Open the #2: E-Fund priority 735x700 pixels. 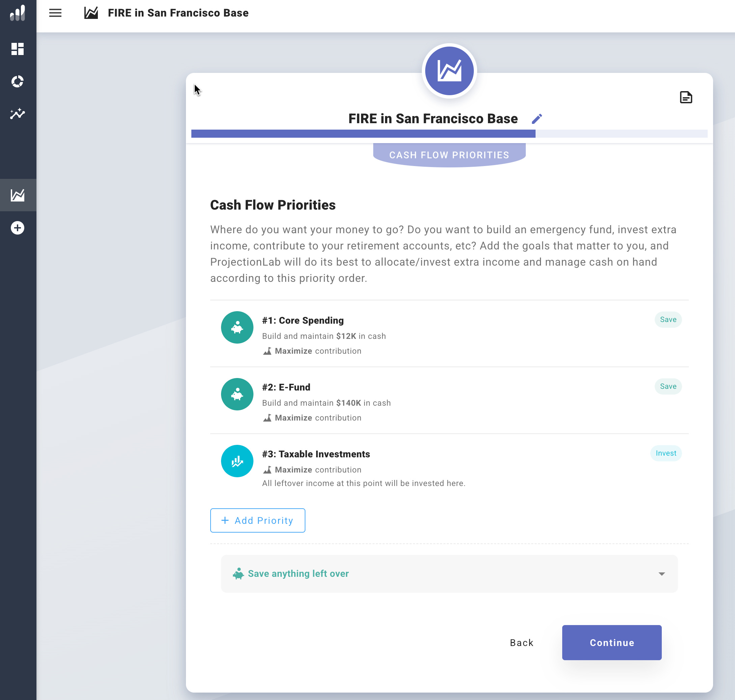pyautogui.click(x=449, y=400)
